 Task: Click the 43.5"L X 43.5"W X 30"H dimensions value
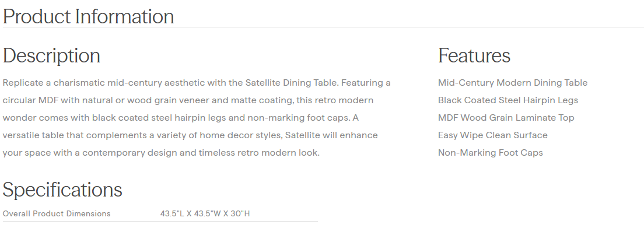point(205,213)
